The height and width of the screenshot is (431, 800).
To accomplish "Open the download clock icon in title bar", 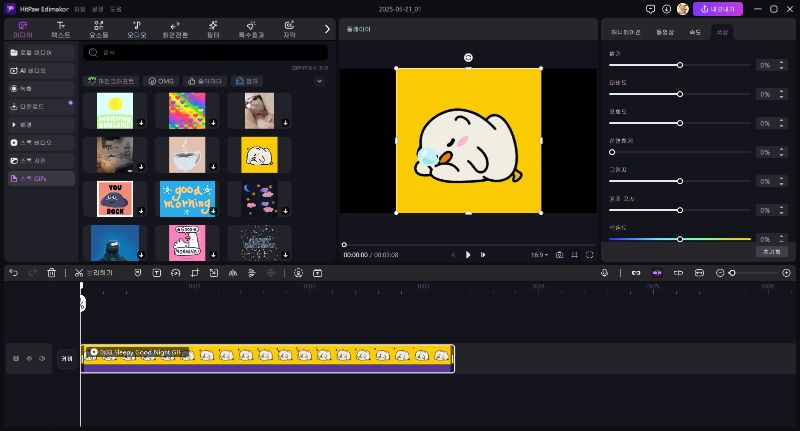I will (666, 9).
